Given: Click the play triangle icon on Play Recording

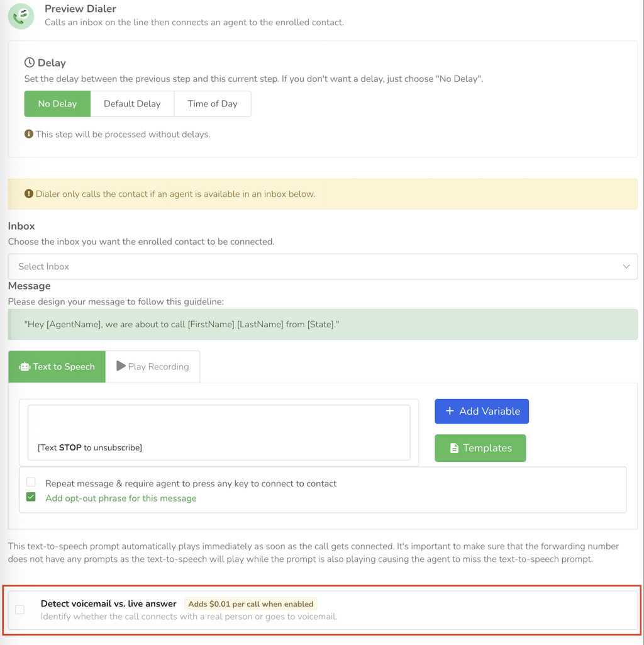Looking at the screenshot, I should pyautogui.click(x=121, y=366).
